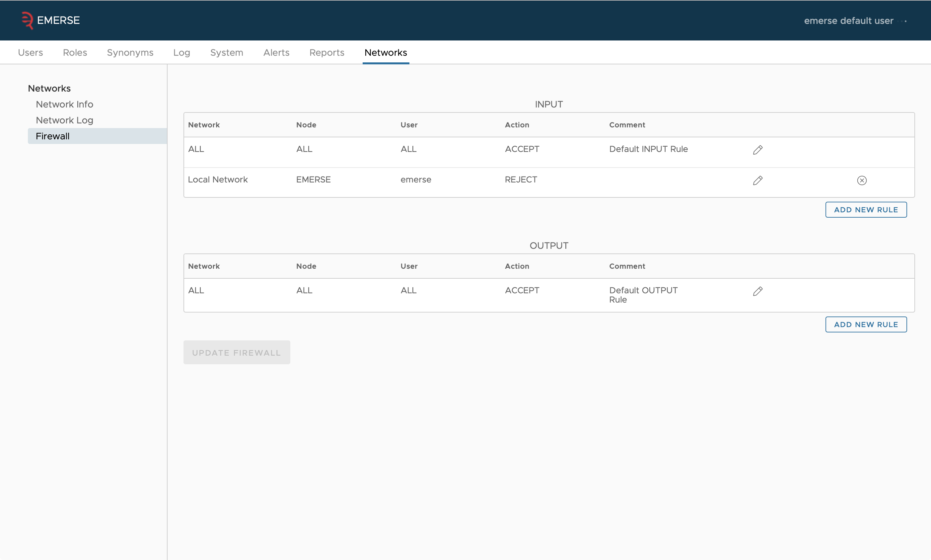Click the emerse default user name
Image resolution: width=931 pixels, height=560 pixels.
(x=848, y=21)
